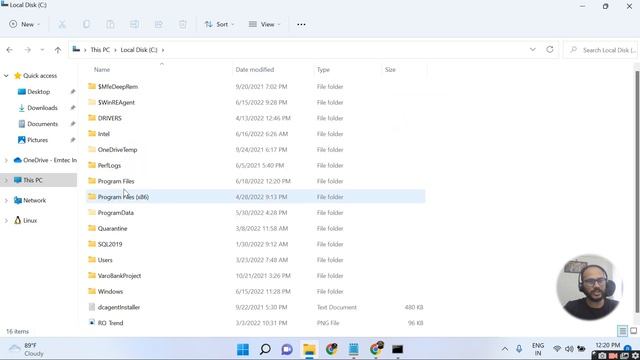The height and width of the screenshot is (360, 640).
Task: Go up one folder level
Action: tap(58, 50)
